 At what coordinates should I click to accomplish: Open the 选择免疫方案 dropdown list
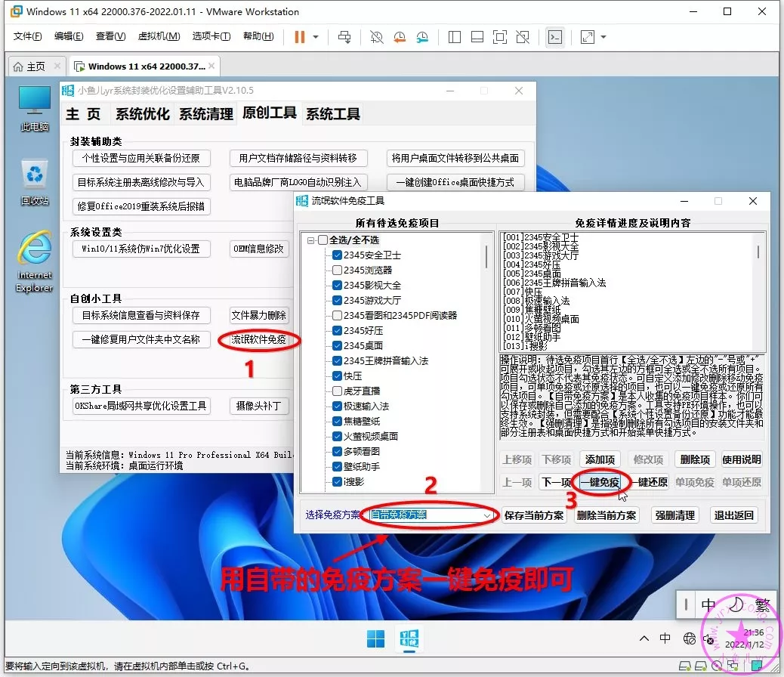coord(487,515)
